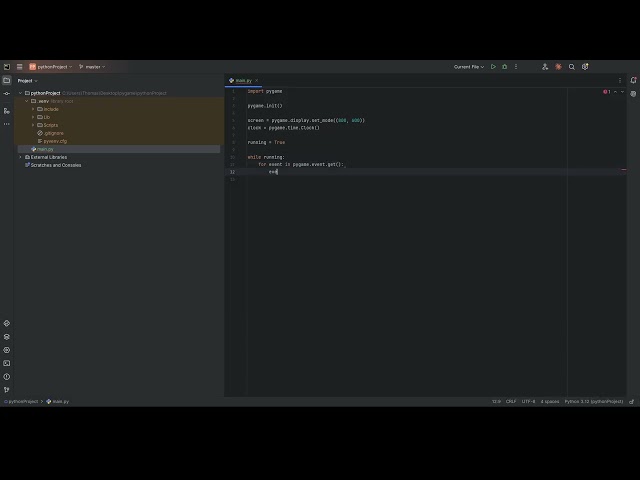Open the Python Console layers icon
This screenshot has height=480, width=640.
[7, 337]
